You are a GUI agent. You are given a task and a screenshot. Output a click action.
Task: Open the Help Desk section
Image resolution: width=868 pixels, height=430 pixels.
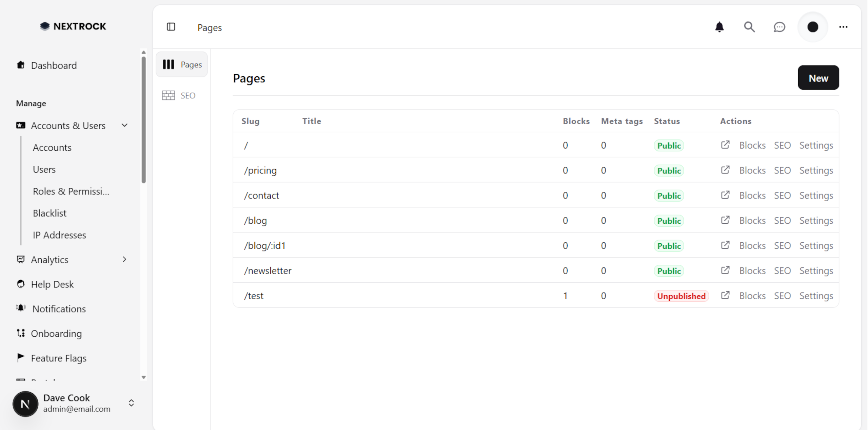click(x=52, y=284)
